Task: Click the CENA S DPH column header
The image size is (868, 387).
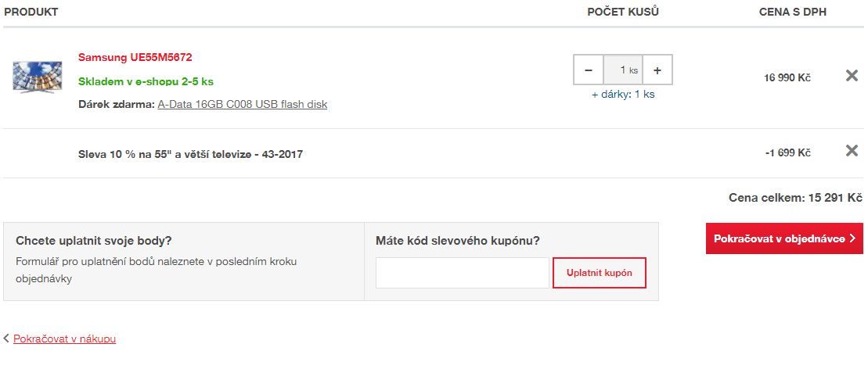Action: pyautogui.click(x=793, y=13)
